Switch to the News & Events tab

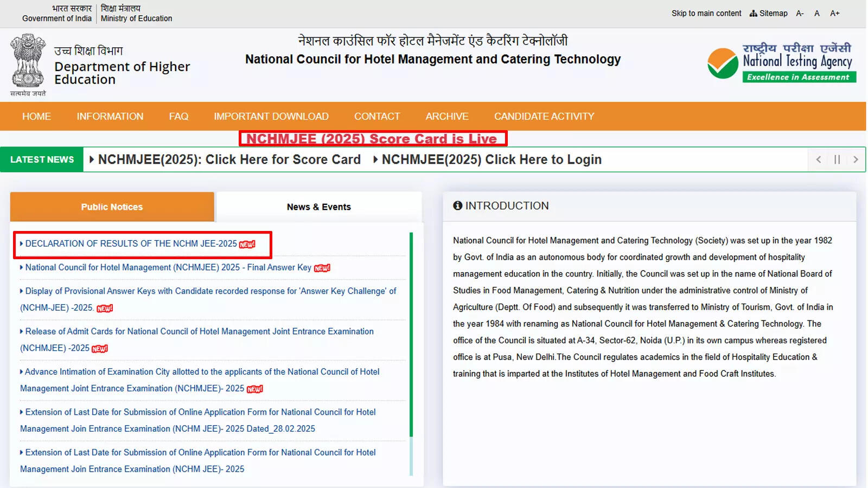319,207
